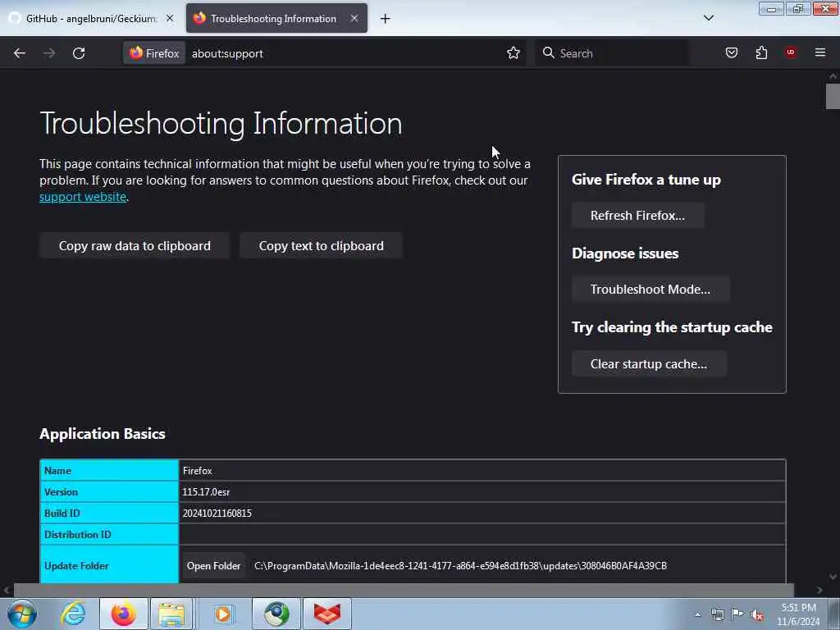This screenshot has width=840, height=630.
Task: Open the taskbar clock showing 5:51 PM
Action: [798, 614]
